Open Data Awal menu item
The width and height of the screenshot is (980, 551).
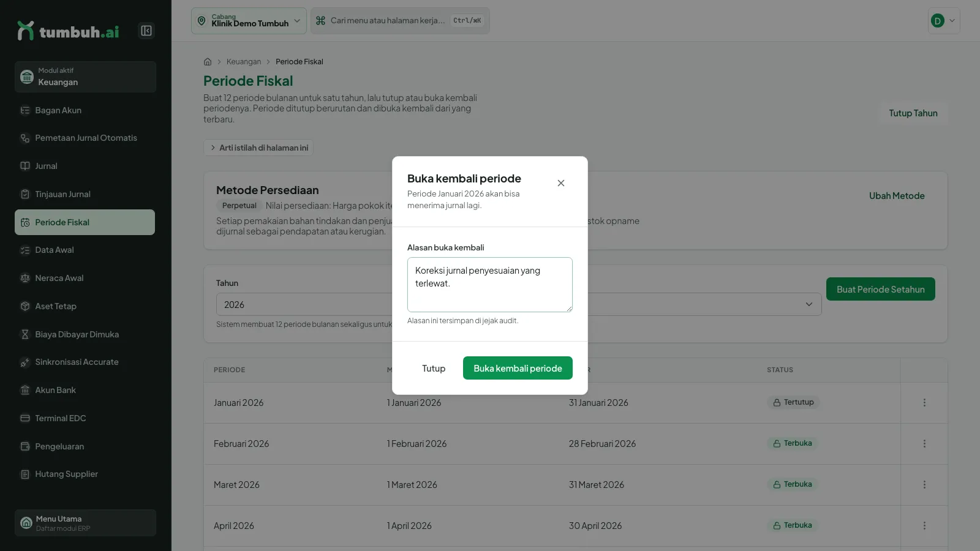(x=85, y=250)
